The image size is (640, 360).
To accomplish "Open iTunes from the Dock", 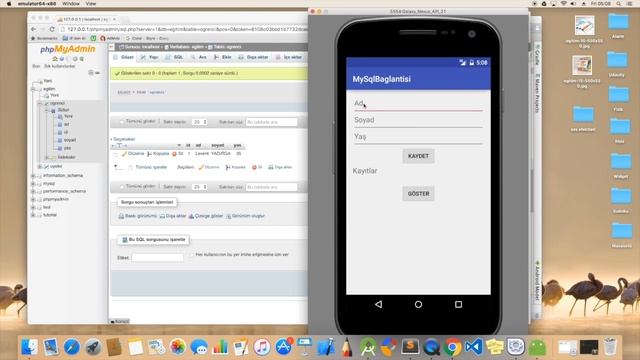I will [x=262, y=347].
